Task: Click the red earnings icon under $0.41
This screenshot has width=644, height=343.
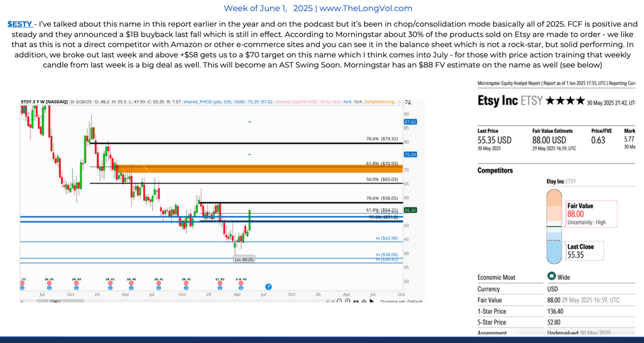Action: click(159, 283)
